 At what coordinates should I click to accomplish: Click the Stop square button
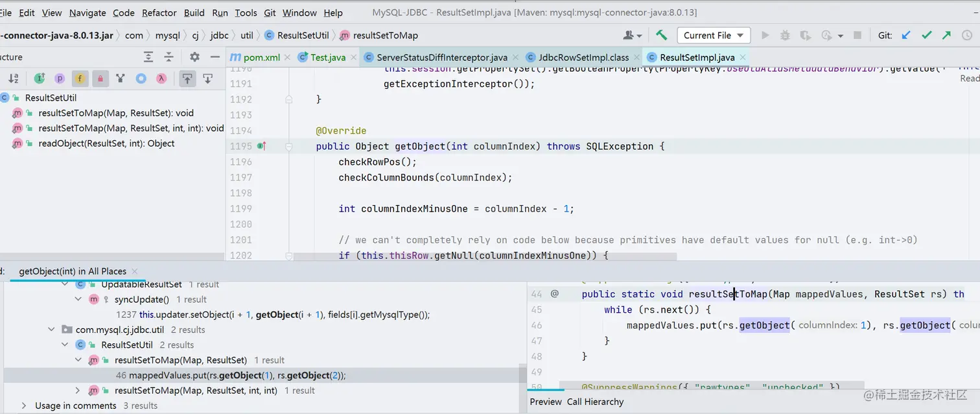tap(857, 35)
